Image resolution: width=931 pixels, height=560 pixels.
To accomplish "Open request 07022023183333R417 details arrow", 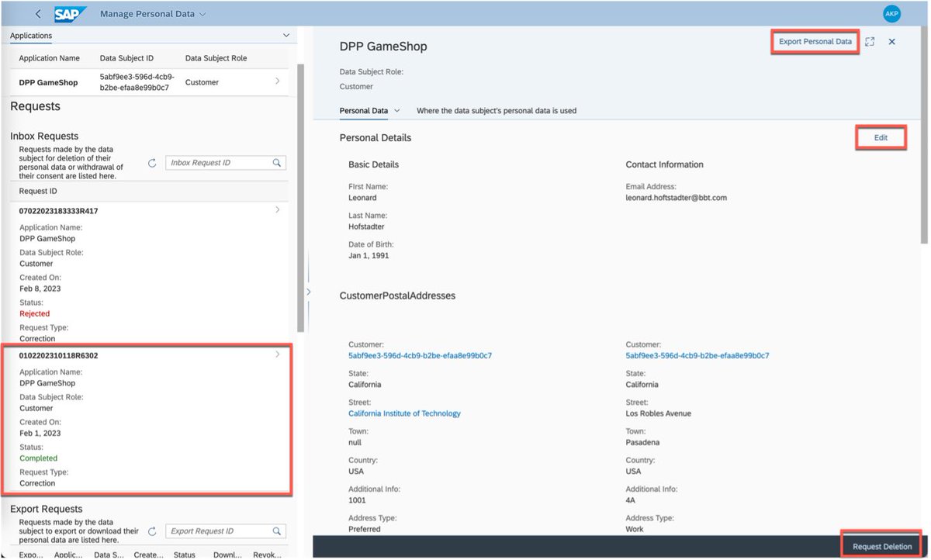I will (x=278, y=210).
